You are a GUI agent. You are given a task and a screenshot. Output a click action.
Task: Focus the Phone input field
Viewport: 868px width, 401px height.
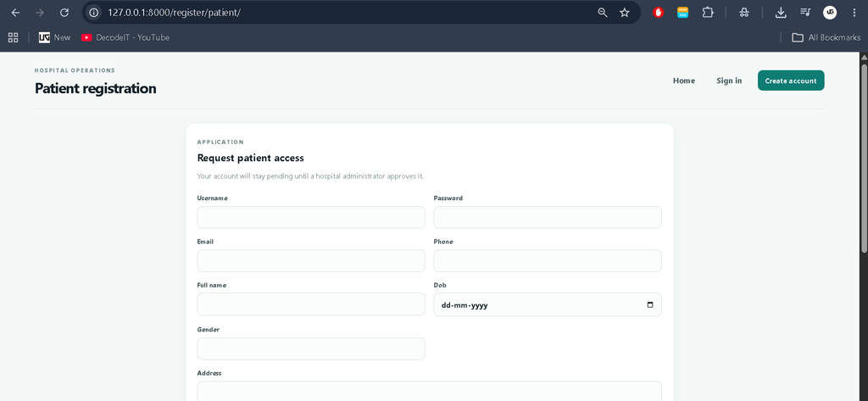[x=548, y=260]
